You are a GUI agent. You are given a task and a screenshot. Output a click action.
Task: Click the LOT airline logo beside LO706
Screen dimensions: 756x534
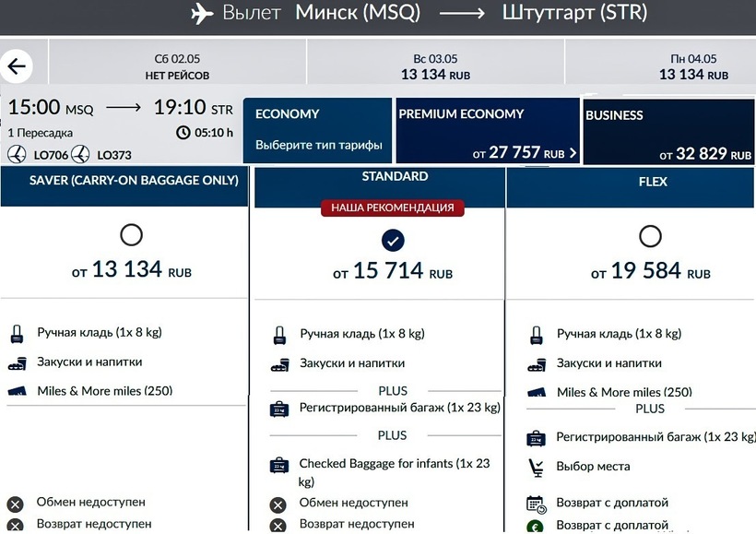click(17, 154)
